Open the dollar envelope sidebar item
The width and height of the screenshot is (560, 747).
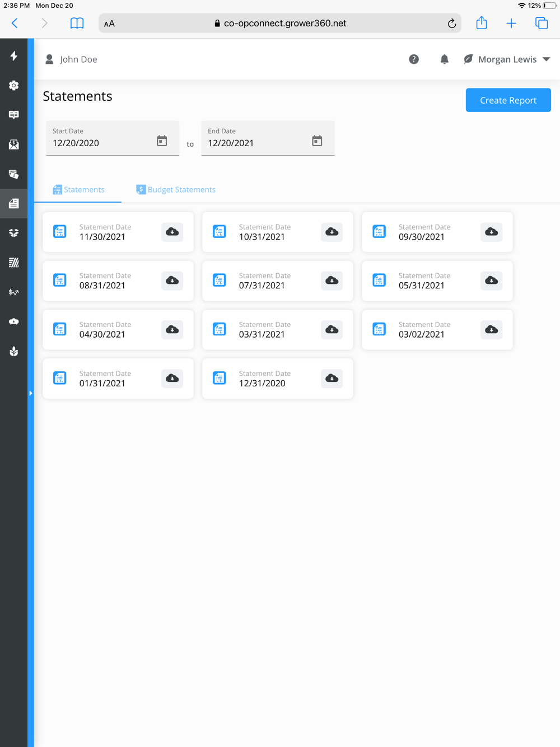coord(13,144)
